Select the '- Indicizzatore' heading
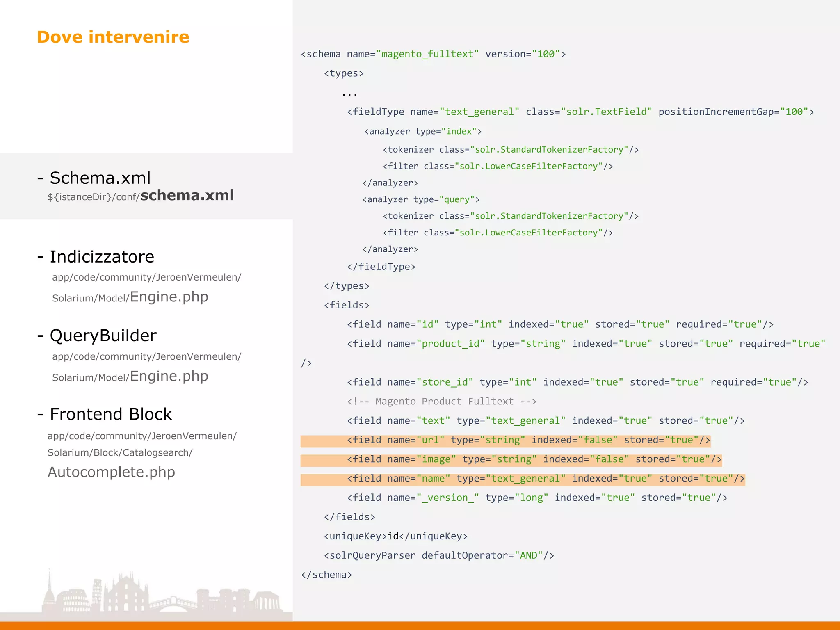This screenshot has width=840, height=630. [96, 257]
